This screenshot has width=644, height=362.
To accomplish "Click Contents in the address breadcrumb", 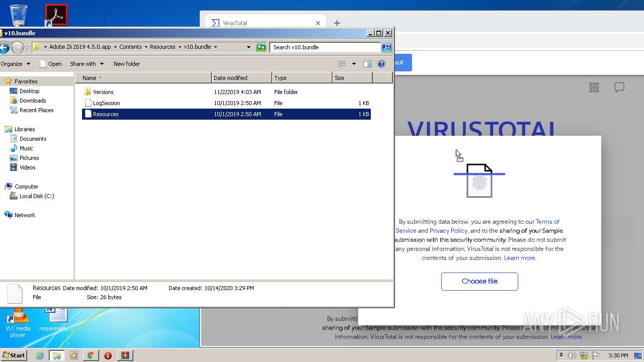I will tap(130, 47).
